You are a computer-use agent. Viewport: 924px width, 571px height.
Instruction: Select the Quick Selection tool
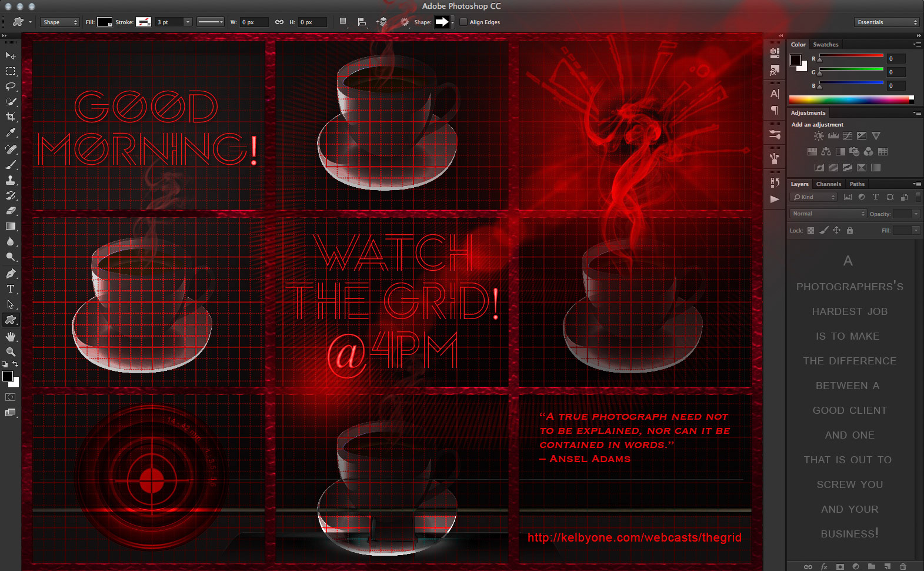[x=11, y=102]
